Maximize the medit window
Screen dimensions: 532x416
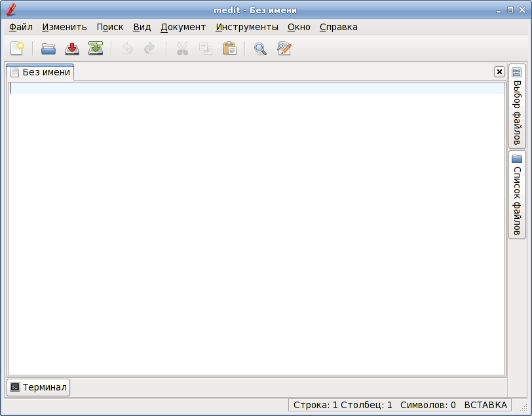[510, 10]
